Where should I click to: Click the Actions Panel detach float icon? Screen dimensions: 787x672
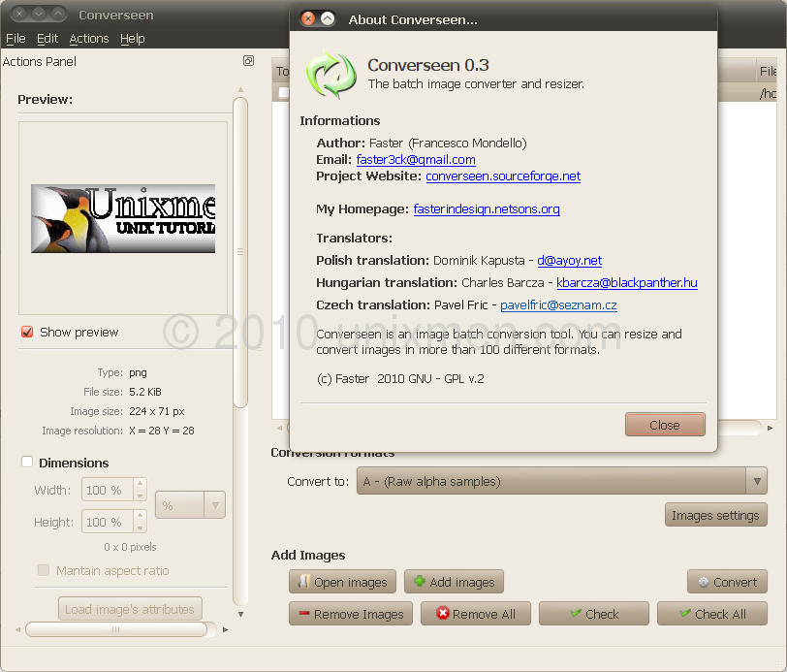(x=248, y=61)
